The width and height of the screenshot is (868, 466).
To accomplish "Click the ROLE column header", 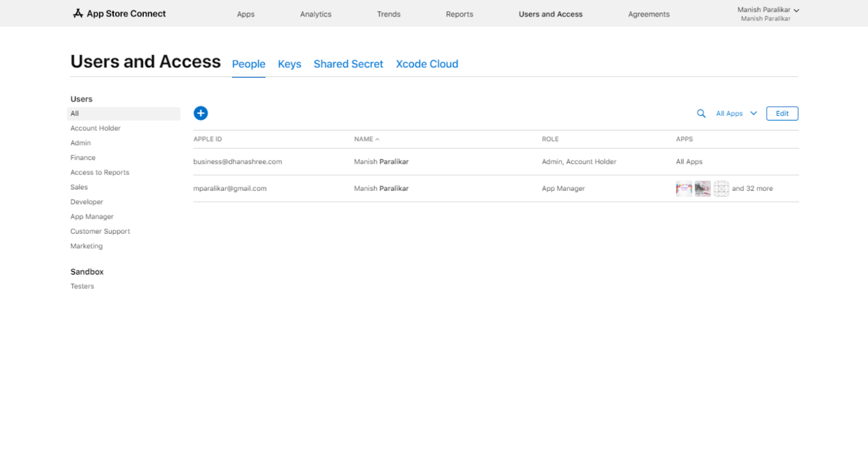I will 550,139.
